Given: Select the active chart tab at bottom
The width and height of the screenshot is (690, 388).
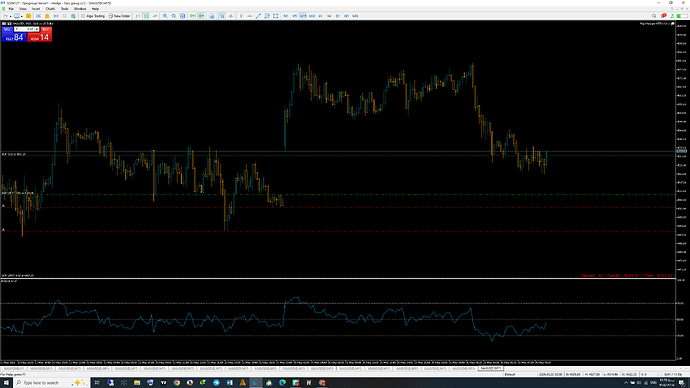Looking at the screenshot, I should pyautogui.click(x=490, y=368).
